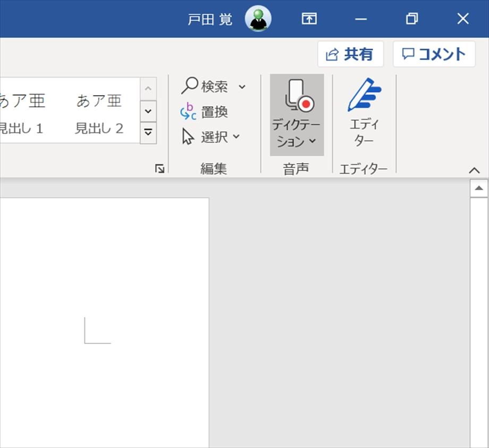The image size is (489, 448).
Task: Click inside the blank document page
Action: [x=106, y=319]
